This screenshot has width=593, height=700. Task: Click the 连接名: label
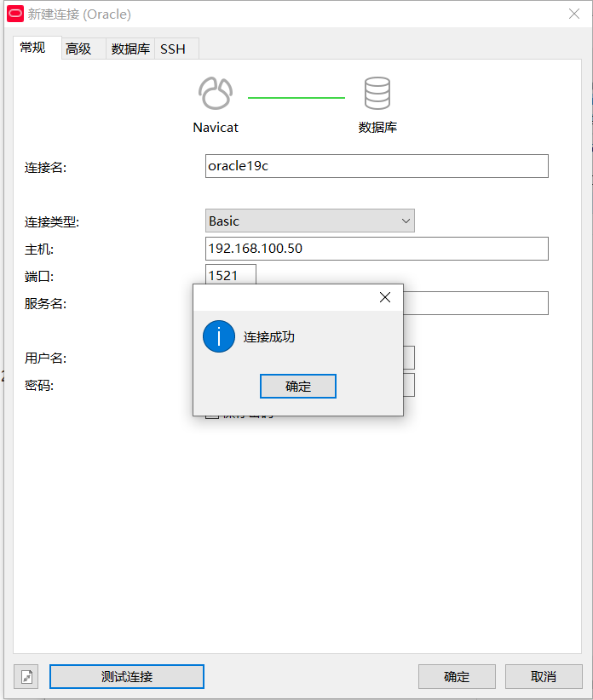click(x=45, y=168)
